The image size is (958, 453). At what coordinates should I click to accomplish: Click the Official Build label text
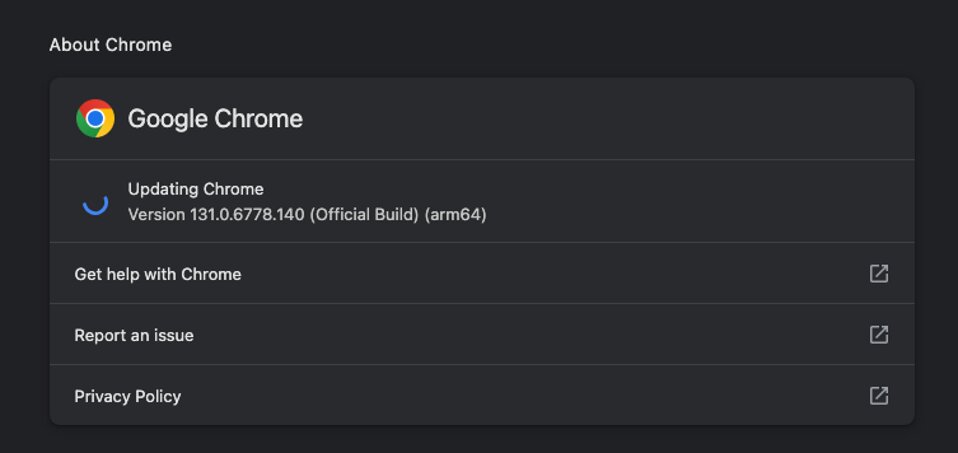[x=364, y=215]
